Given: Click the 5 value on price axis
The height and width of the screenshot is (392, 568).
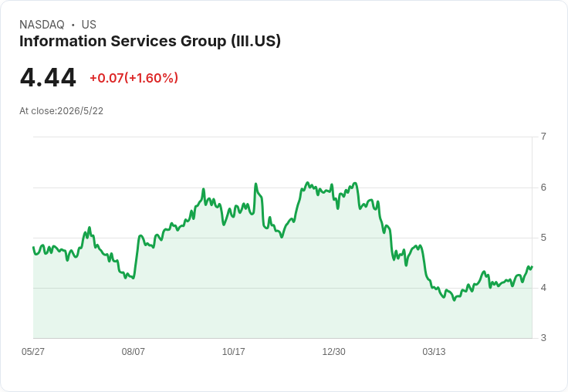Looking at the screenshot, I should click(543, 238).
